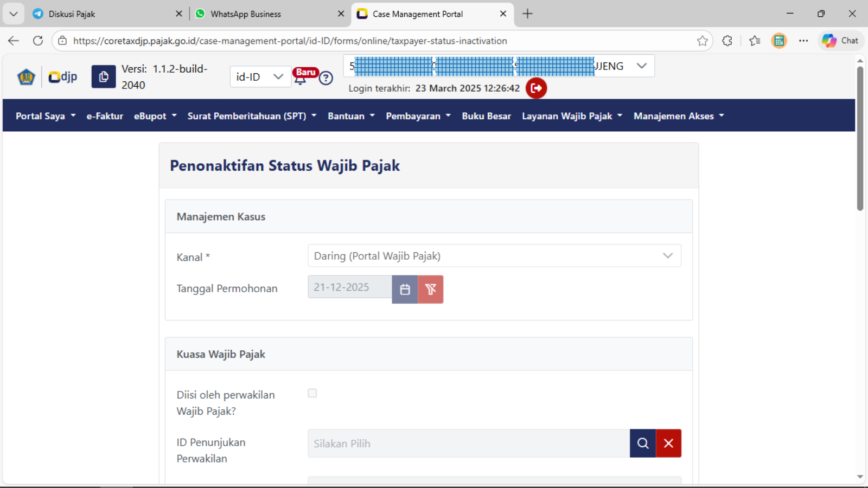Search for ID Penunjukan Perwakilan
868x488 pixels.
click(643, 444)
